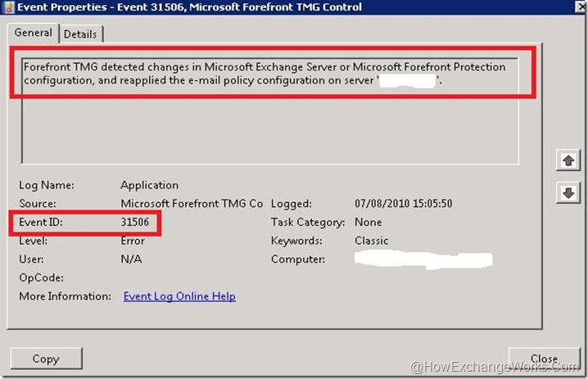Click the Task Category label
This screenshot has height=379, width=588.
coord(308,223)
